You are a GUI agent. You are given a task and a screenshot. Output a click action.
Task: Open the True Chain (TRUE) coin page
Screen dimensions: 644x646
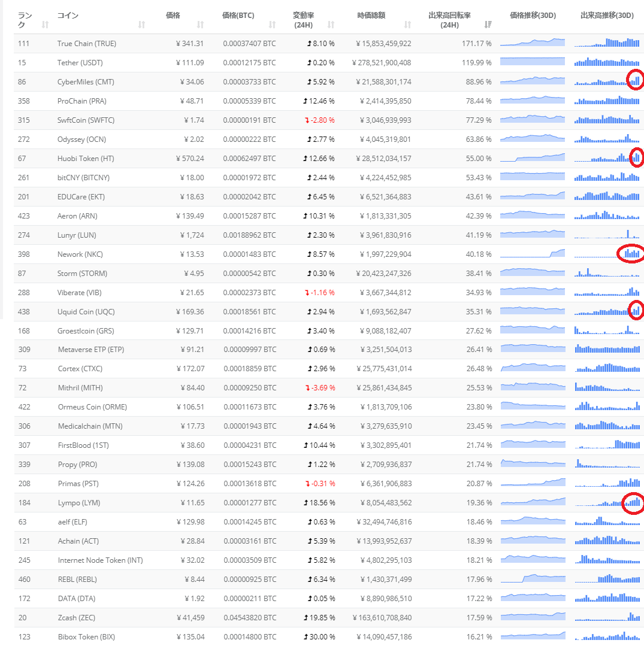(87, 44)
